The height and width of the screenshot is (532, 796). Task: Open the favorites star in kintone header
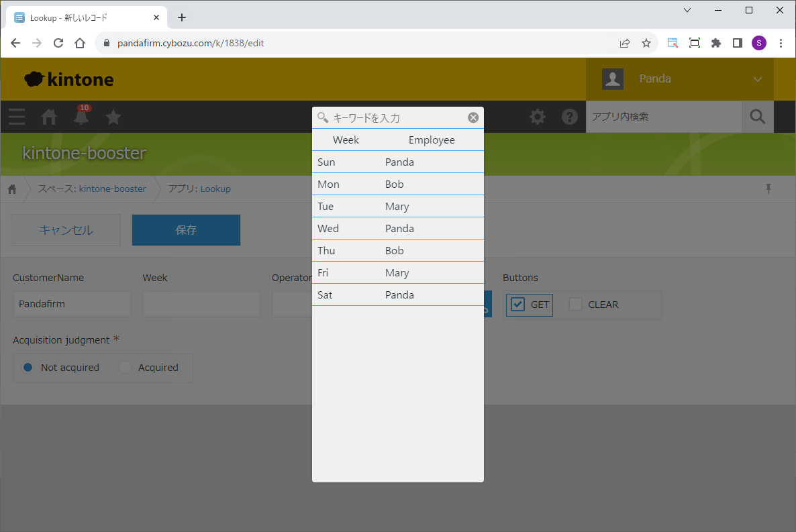point(113,117)
